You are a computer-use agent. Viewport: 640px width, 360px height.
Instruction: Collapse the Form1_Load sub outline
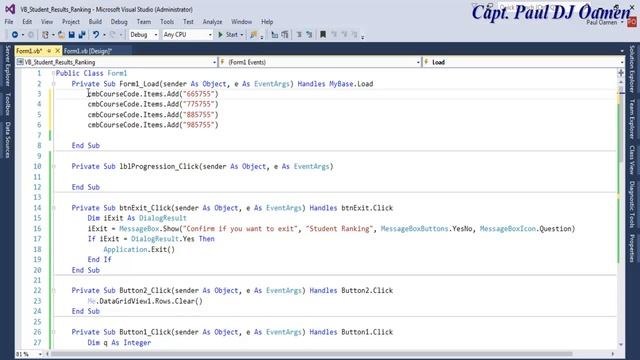pyautogui.click(x=53, y=84)
